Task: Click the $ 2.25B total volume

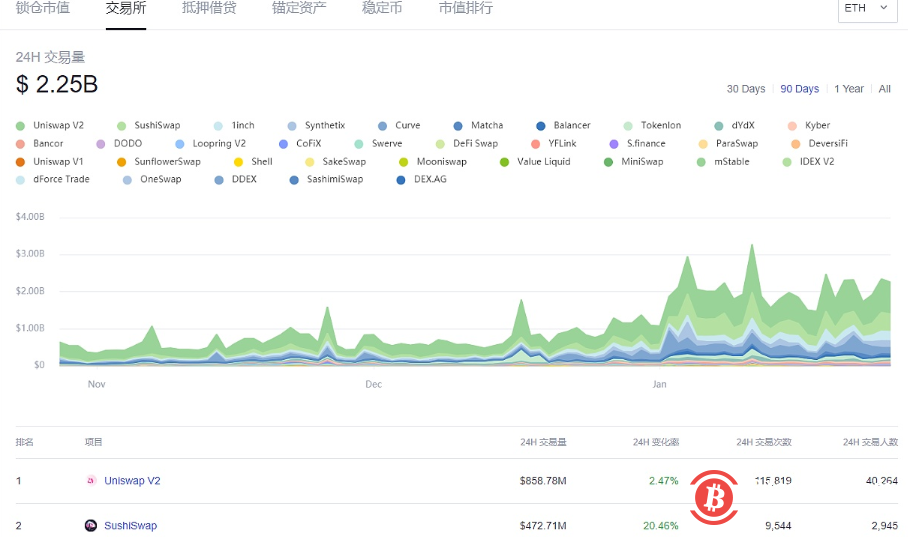Action: (x=57, y=85)
